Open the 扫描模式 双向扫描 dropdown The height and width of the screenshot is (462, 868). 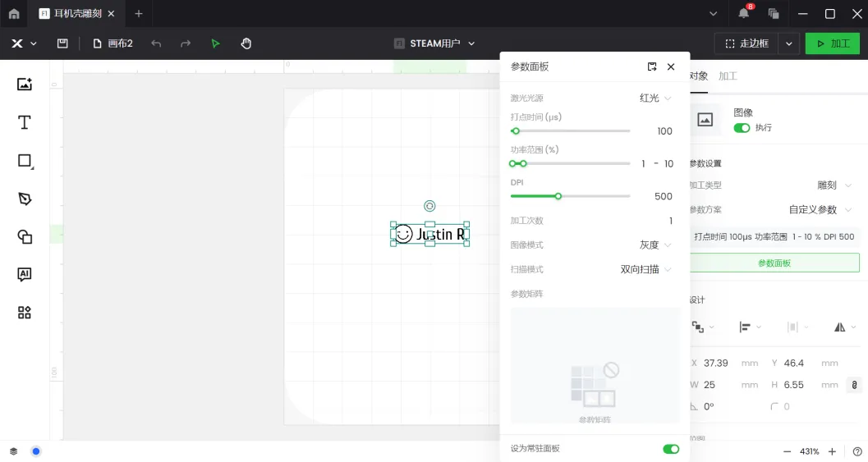coord(645,269)
